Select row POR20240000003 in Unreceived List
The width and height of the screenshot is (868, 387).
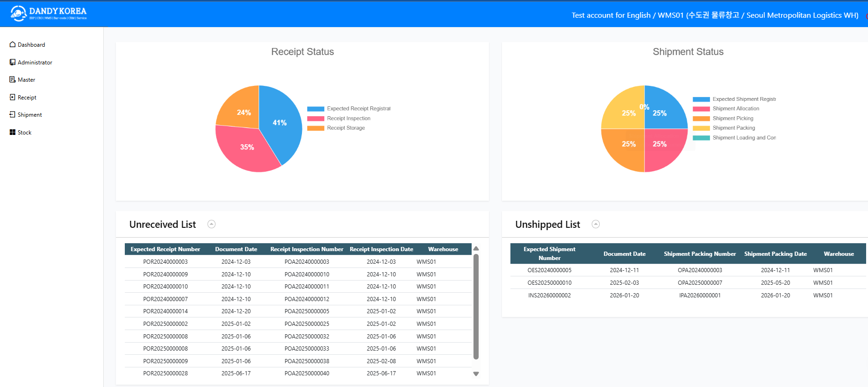click(299, 262)
